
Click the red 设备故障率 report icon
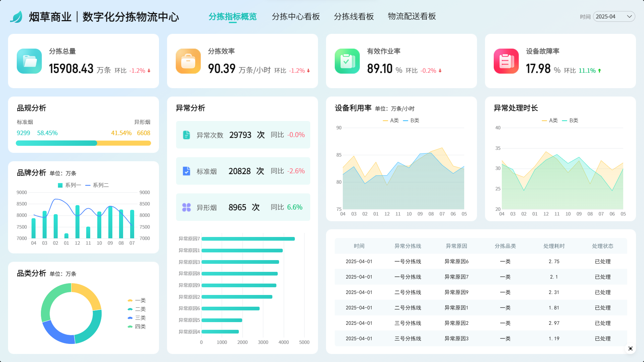tap(506, 61)
